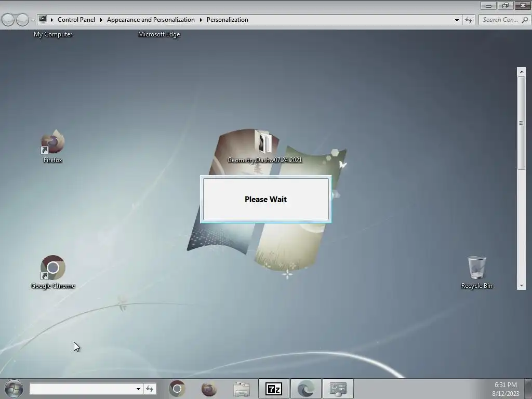Expand the arrow after Appearance and Personalization
This screenshot has height=399, width=532.
point(201,20)
